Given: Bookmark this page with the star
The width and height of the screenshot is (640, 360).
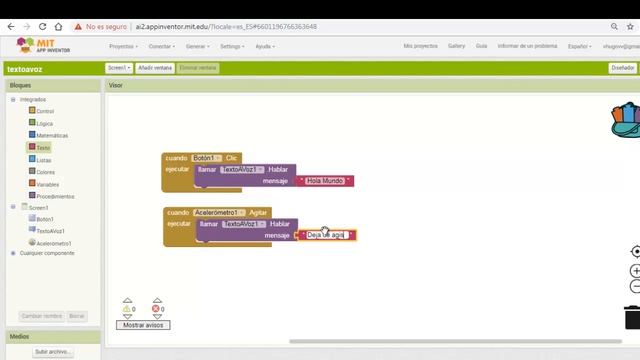Looking at the screenshot, I should pos(630,27).
